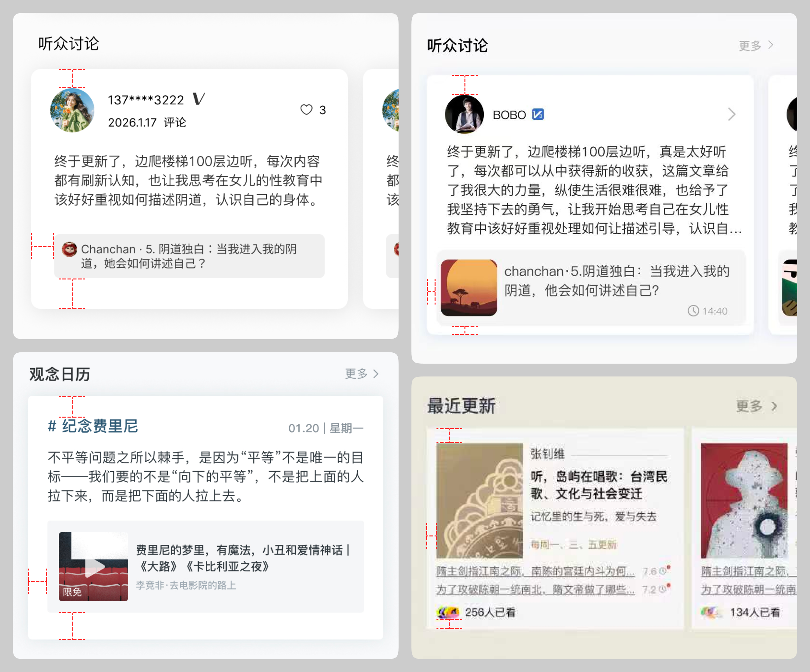Viewport: 810px width, 672px height.
Task: Open the avatar of user 137****3222
Action: [72, 110]
